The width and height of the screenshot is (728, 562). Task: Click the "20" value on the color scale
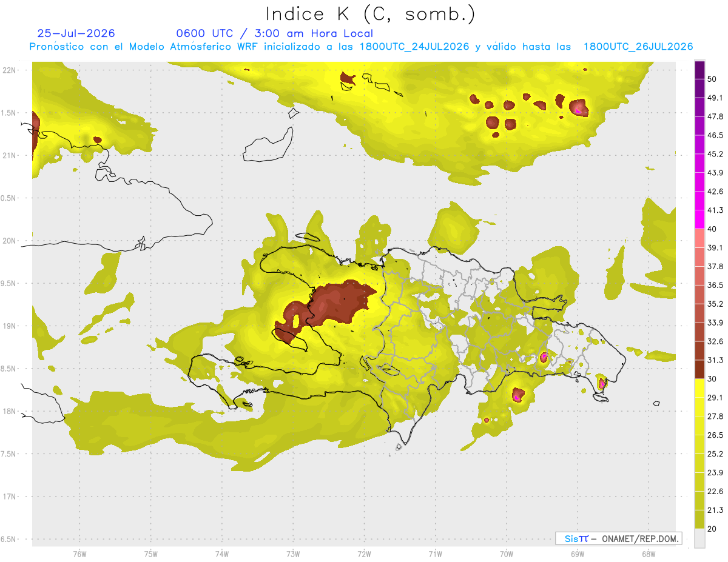713,529
